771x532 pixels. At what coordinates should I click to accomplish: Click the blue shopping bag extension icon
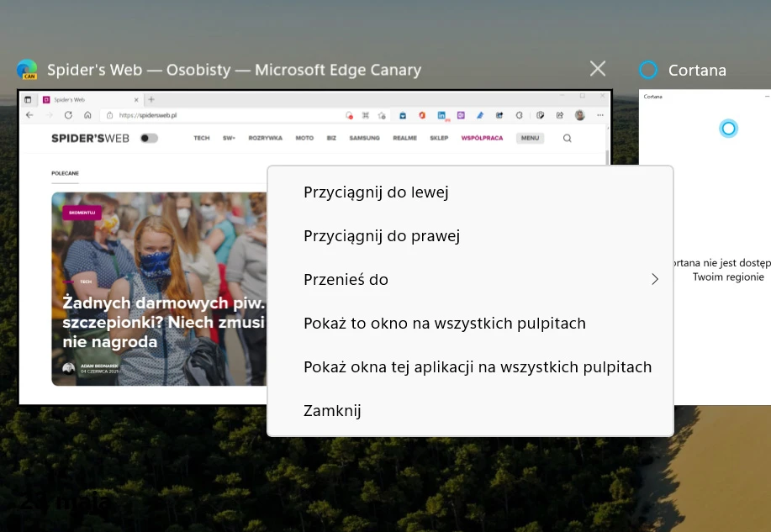click(403, 115)
